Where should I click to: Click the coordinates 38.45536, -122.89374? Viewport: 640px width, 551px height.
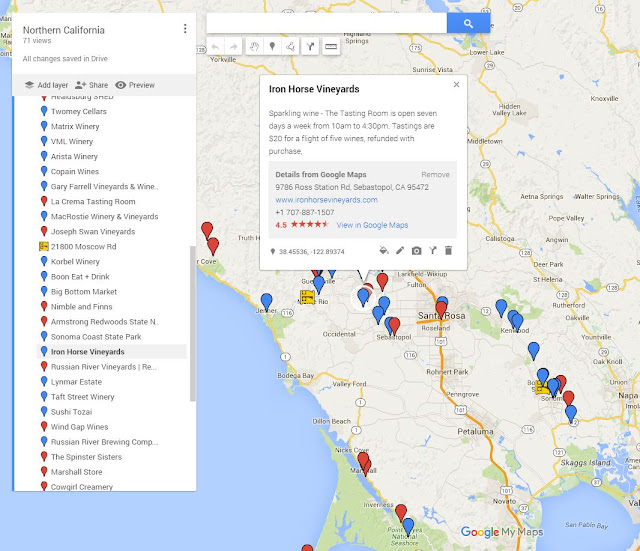click(x=311, y=252)
